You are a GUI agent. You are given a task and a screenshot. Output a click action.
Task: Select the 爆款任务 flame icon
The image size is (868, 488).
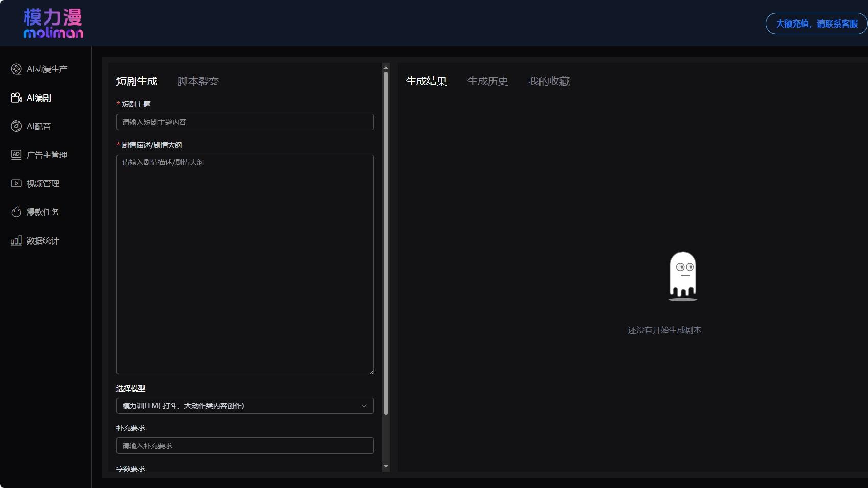(16, 212)
